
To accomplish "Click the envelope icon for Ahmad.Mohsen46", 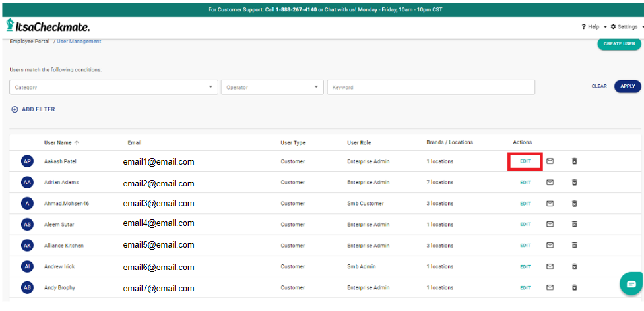I will [x=550, y=204].
